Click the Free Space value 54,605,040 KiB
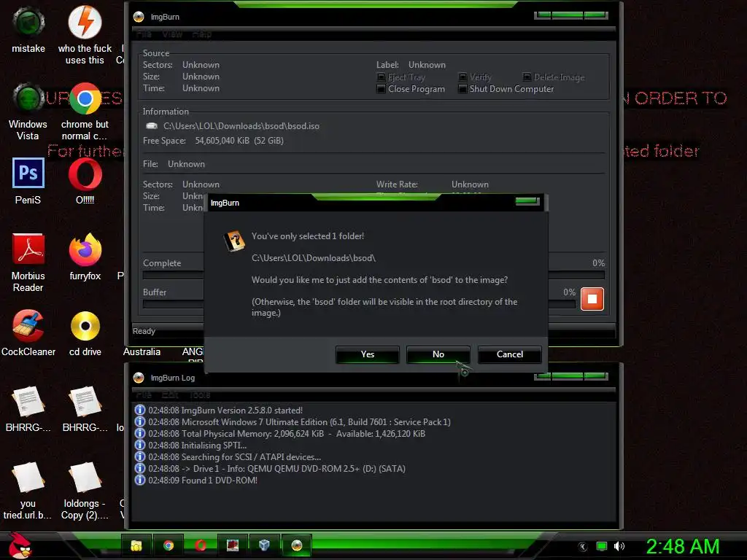Screen dimensions: 747x560 pyautogui.click(x=239, y=141)
